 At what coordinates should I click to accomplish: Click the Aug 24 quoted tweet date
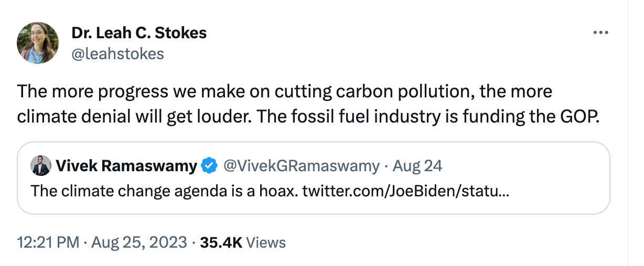pos(417,167)
